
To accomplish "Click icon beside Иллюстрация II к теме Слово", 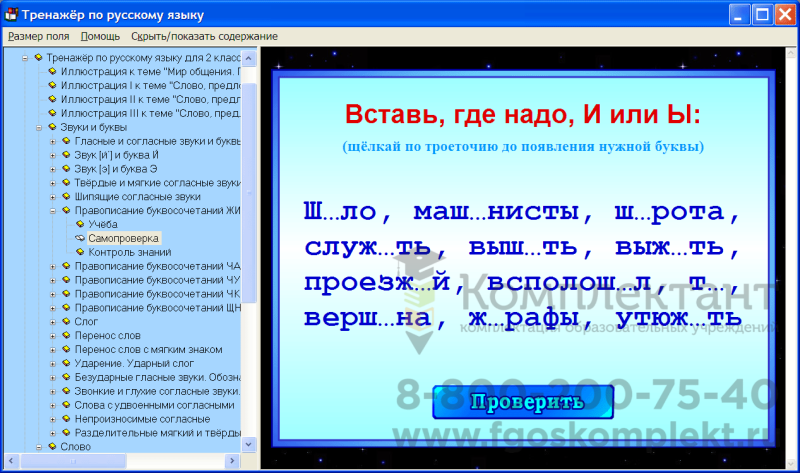I will click(x=52, y=99).
